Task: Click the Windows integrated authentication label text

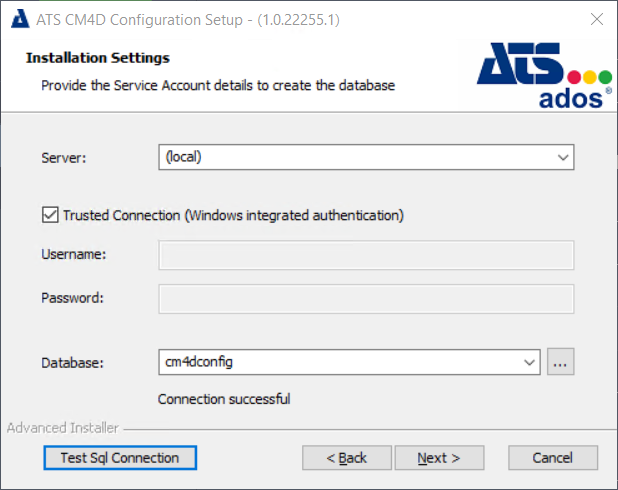Action: point(233,215)
